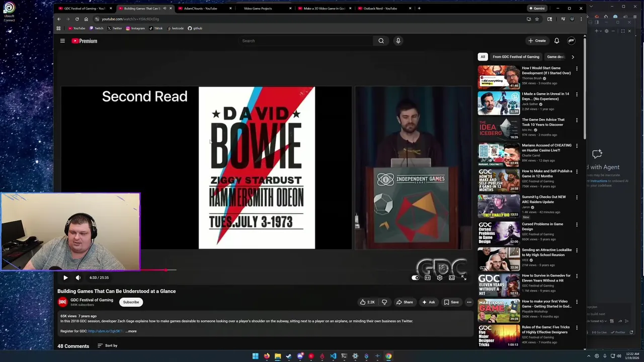Open the leetcode bookmark
The width and height of the screenshot is (644, 362).
pyautogui.click(x=176, y=28)
